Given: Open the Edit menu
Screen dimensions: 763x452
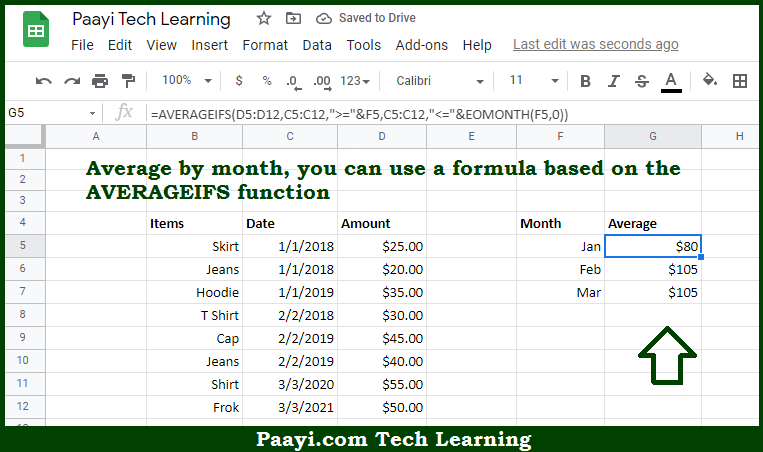Looking at the screenshot, I should (x=120, y=45).
